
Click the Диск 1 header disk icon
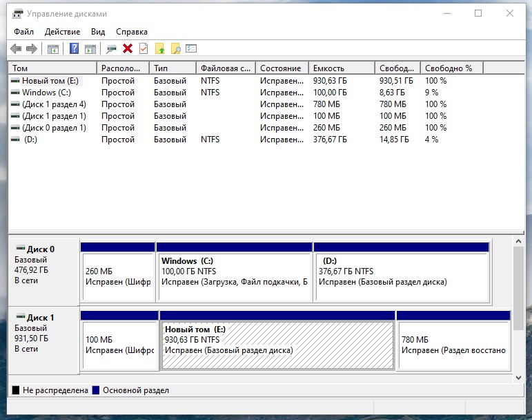pyautogui.click(x=21, y=316)
